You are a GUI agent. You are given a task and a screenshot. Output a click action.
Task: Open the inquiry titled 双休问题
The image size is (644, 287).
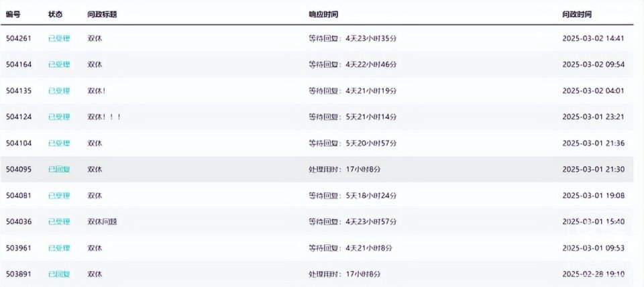pos(102,222)
